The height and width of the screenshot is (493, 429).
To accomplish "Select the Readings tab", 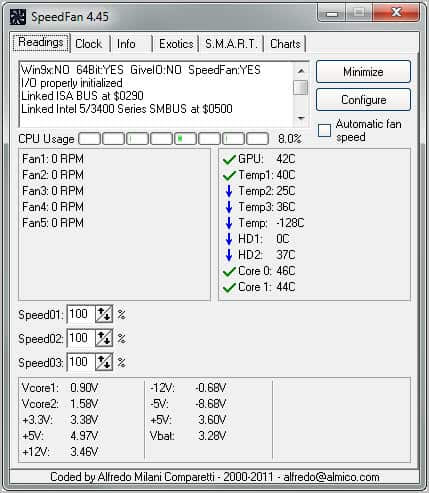I will click(41, 43).
